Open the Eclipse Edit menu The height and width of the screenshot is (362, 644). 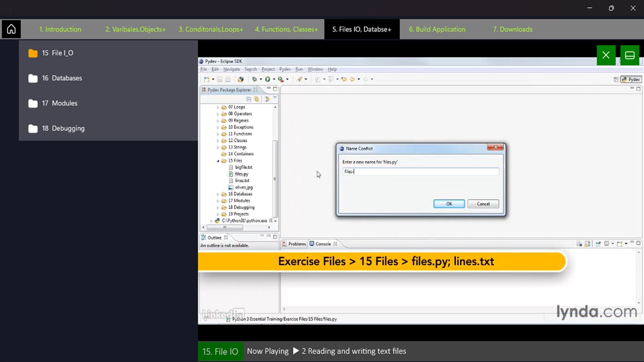(x=215, y=69)
